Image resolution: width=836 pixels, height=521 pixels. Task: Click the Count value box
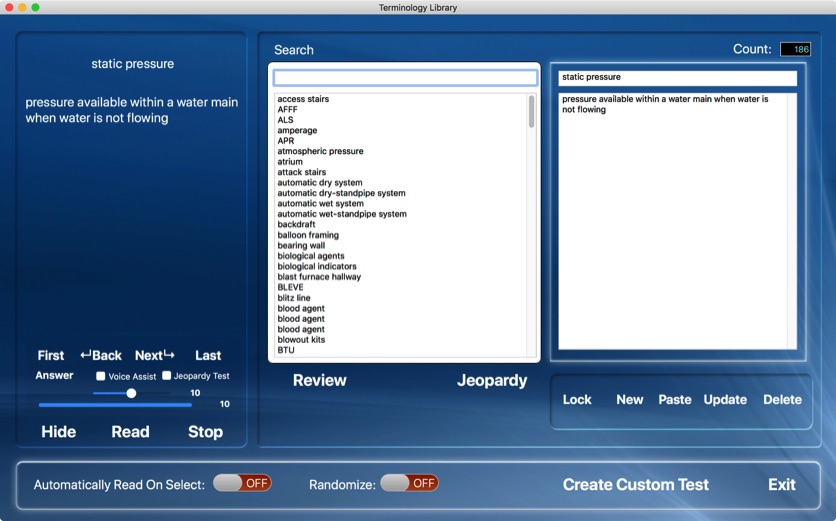point(795,49)
